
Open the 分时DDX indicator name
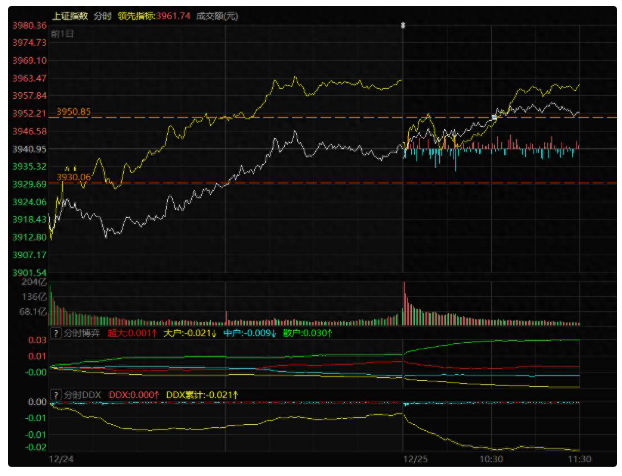coord(82,395)
